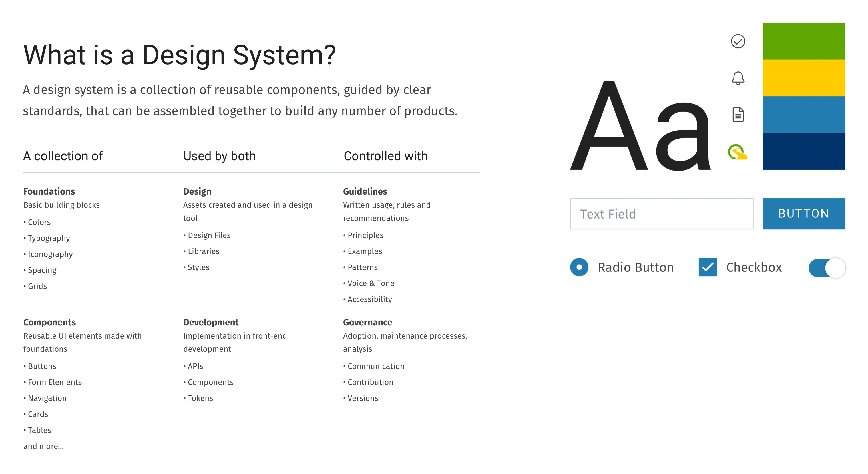Click the 'A collection of' column header
This screenshot has height=474, width=868.
coord(63,156)
